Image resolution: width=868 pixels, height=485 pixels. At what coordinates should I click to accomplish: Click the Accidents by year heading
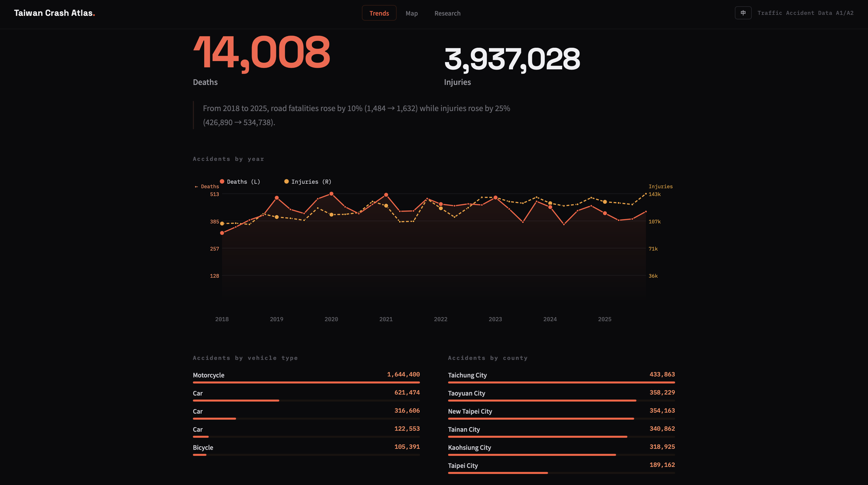pyautogui.click(x=229, y=159)
